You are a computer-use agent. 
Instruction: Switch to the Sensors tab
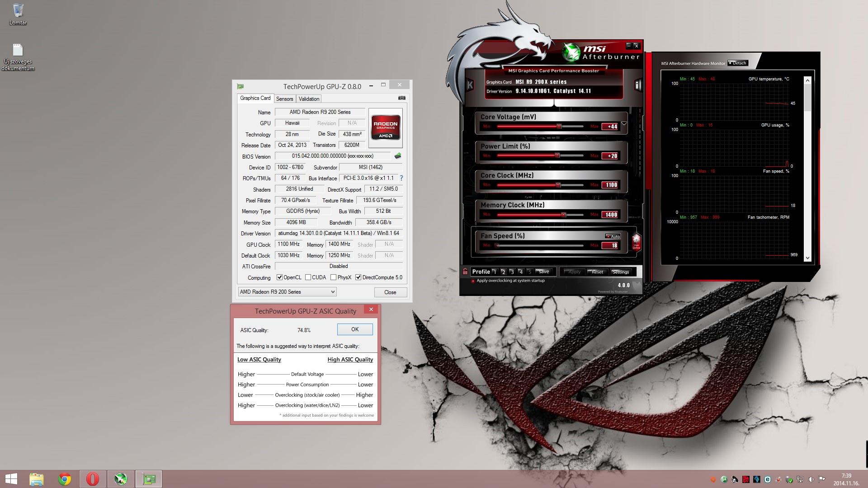click(284, 99)
